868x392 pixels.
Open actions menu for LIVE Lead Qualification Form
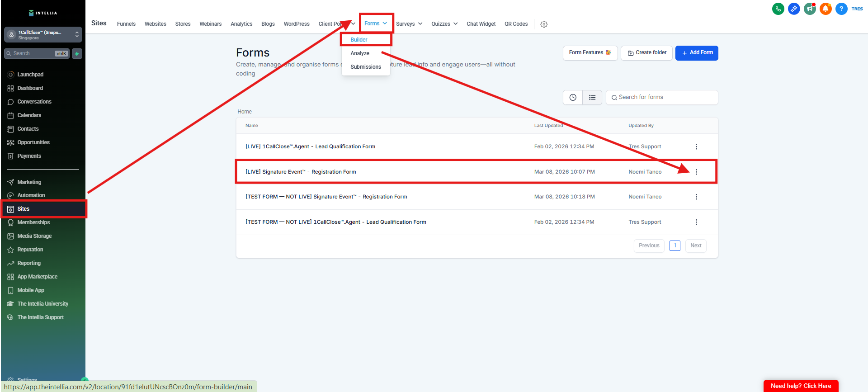696,146
